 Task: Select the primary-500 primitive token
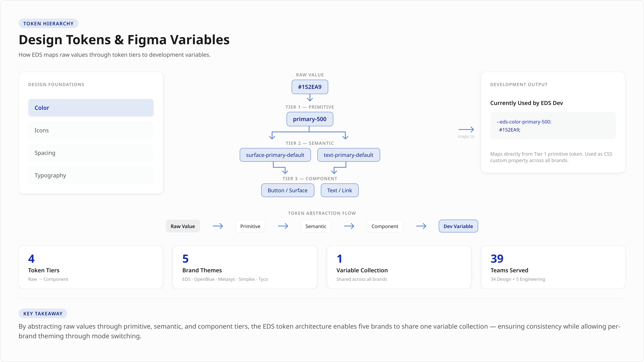pos(310,119)
